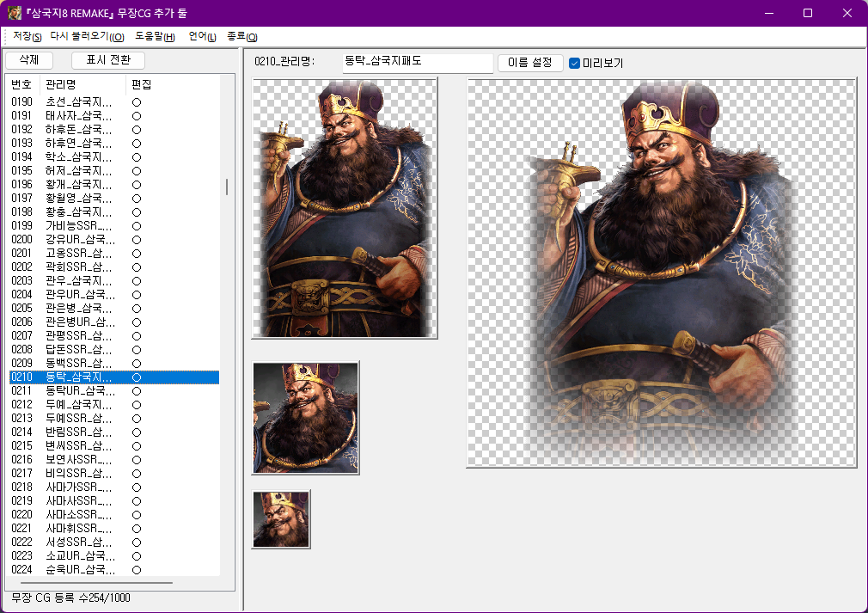Open the 저장(S) menu

[28, 37]
